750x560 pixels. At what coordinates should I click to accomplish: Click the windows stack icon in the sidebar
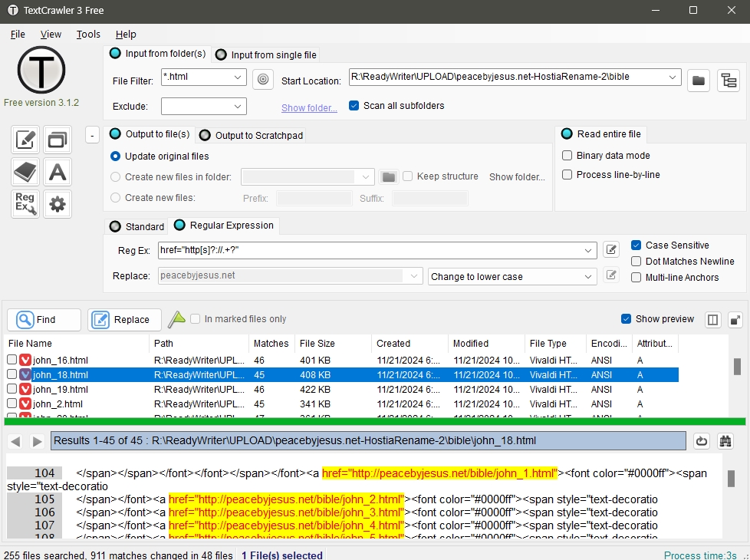pos(58,140)
